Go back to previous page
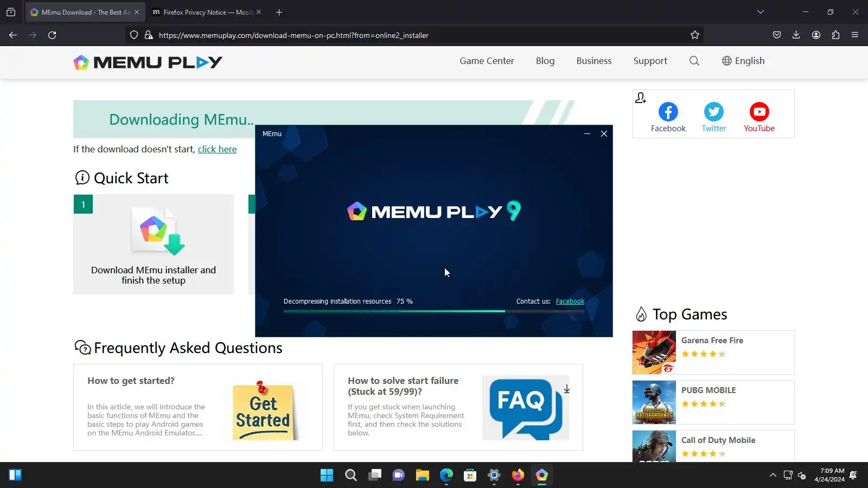The width and height of the screenshot is (868, 488). [13, 35]
